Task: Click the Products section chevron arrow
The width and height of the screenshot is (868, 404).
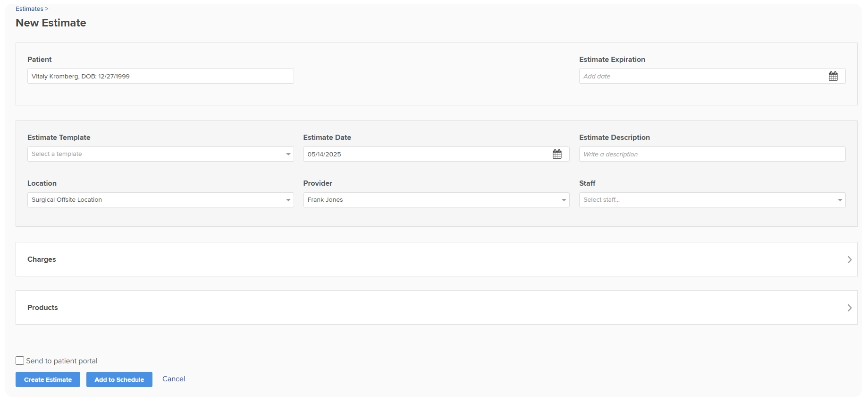Action: coord(849,308)
